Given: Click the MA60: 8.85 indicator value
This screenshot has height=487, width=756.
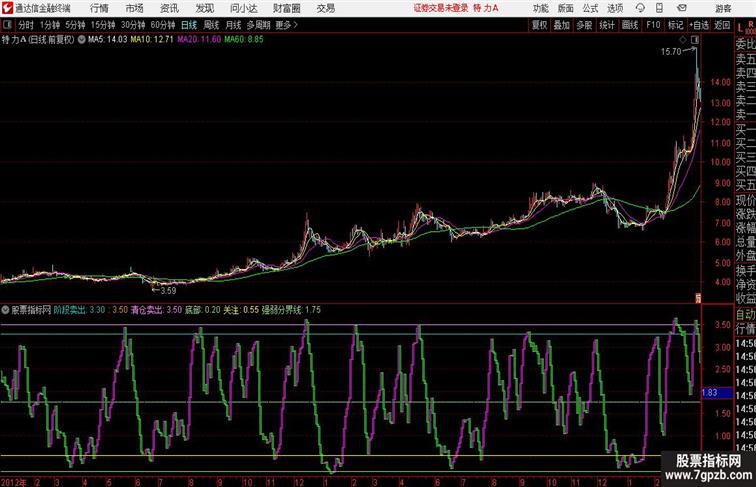Looking at the screenshot, I should coord(243,40).
